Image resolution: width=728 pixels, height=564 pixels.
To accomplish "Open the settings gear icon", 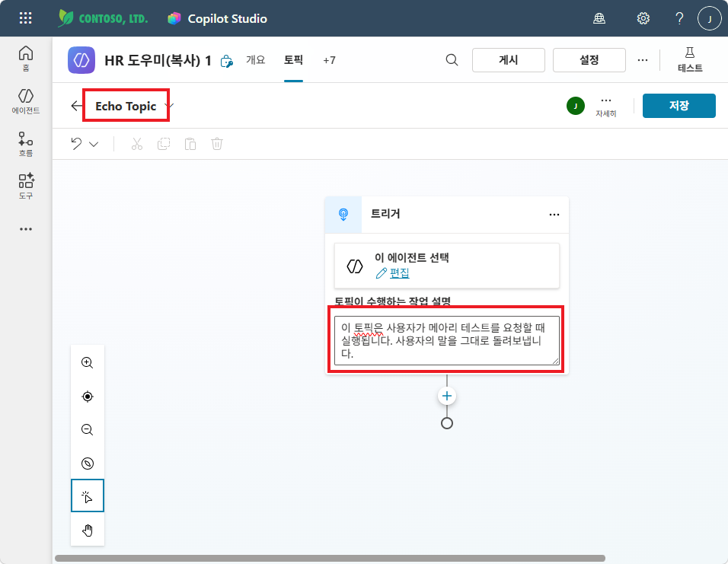I will point(643,18).
